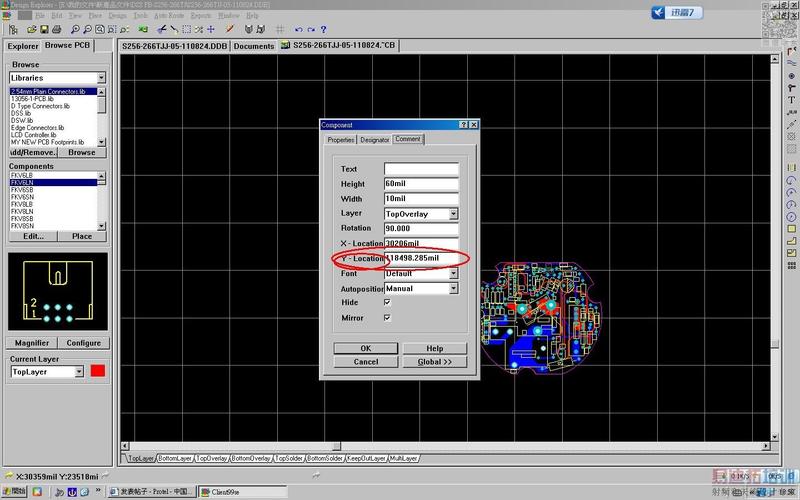Open the Autoposition dropdown

click(x=453, y=288)
